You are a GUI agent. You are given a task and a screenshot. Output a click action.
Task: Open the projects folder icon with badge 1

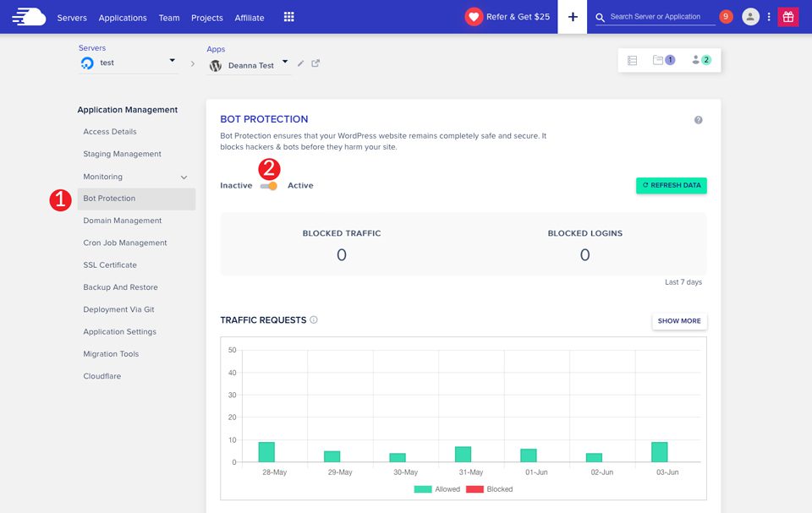(662, 60)
